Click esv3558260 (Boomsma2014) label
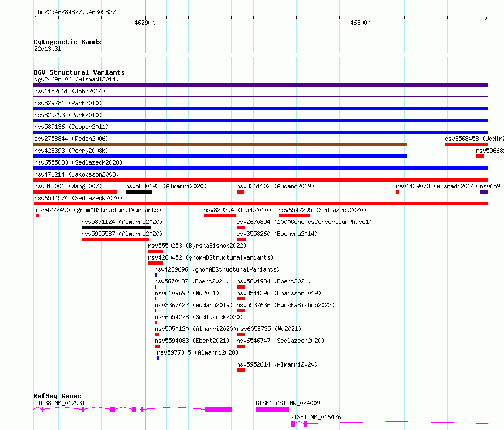Viewport: 504px width, 430px height. pos(277,234)
